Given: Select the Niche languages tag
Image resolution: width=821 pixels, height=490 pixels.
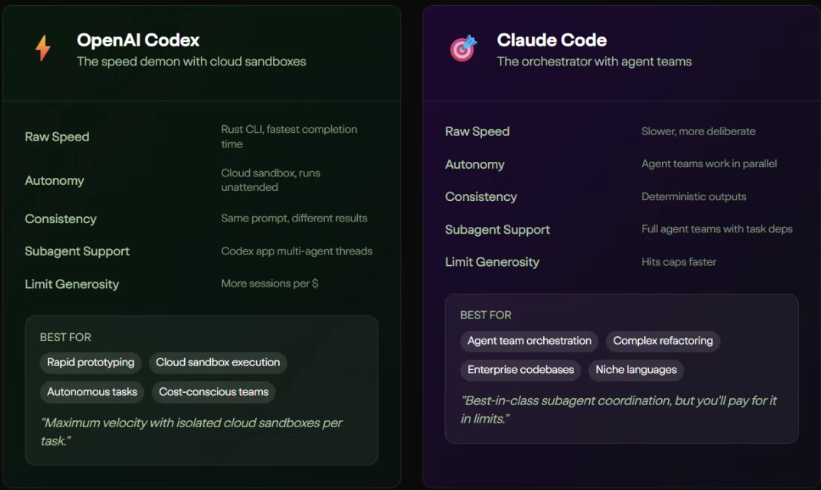Looking at the screenshot, I should (x=635, y=370).
